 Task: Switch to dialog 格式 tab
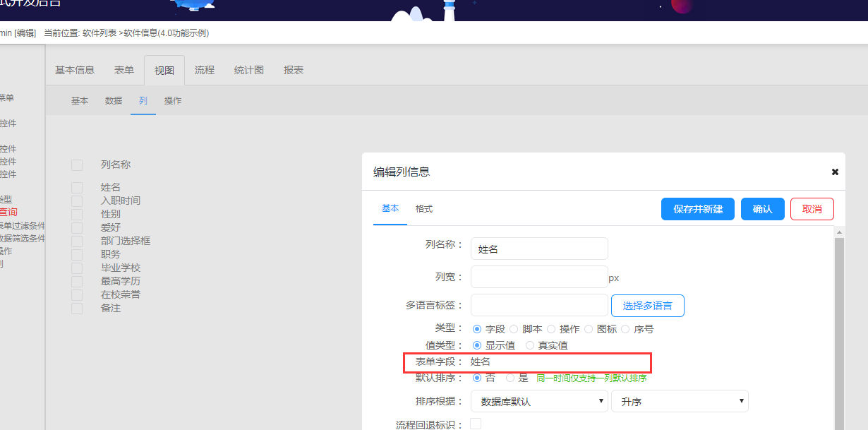(x=424, y=208)
